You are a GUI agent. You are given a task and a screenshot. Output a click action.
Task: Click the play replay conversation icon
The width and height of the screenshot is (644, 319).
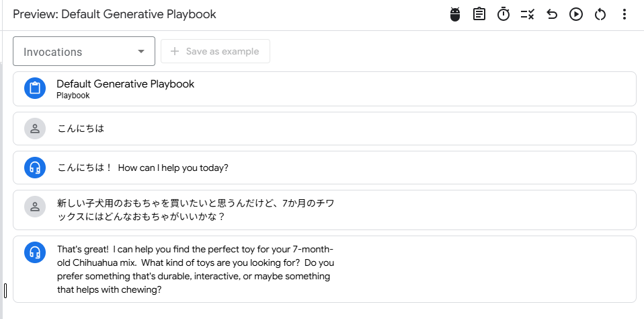coord(576,14)
